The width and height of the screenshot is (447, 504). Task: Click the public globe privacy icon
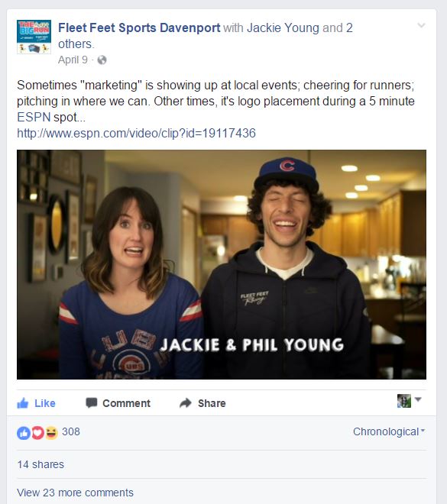(102, 60)
